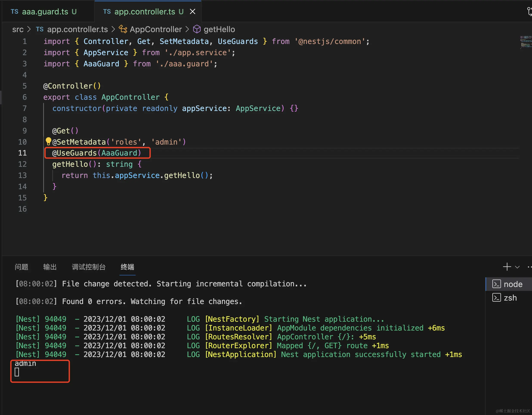Select the zsh terminal session
The width and height of the screenshot is (532, 415).
click(510, 298)
